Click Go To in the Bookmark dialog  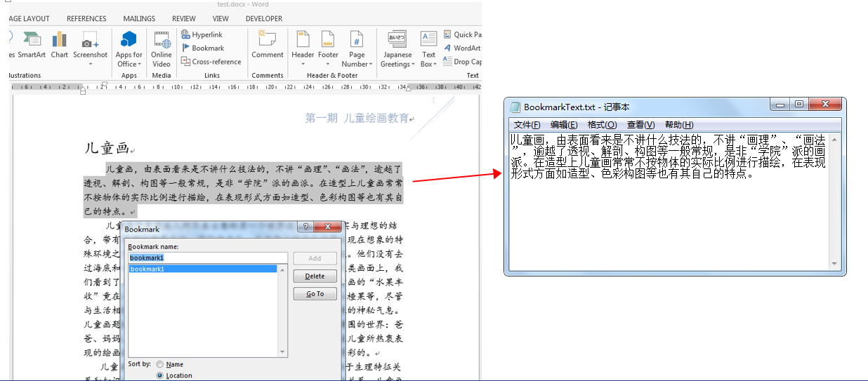click(315, 294)
